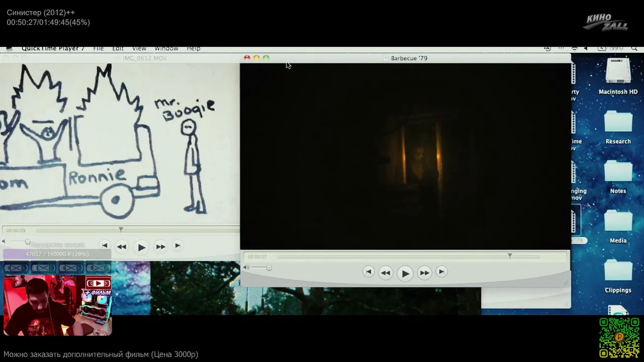The height and width of the screenshot is (362, 644).
Task: Minimize the Barbecue '79 window
Action: 257,58
